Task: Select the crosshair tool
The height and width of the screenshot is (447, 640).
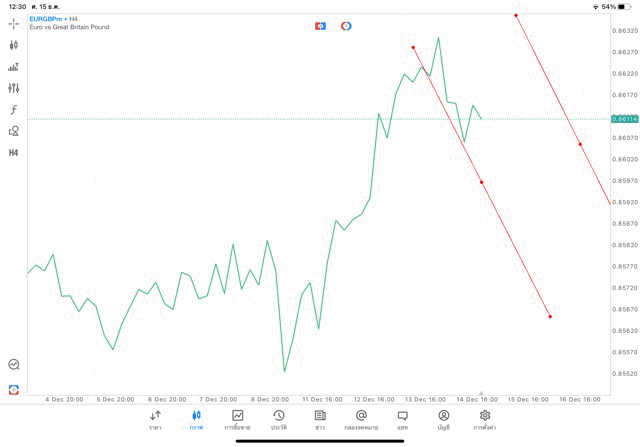Action: tap(14, 23)
